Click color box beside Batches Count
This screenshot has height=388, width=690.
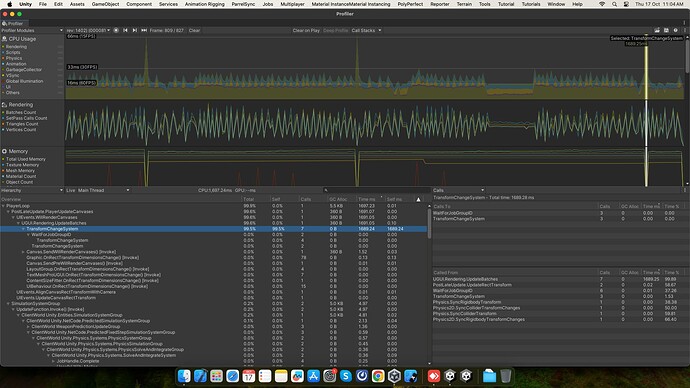(x=4, y=113)
